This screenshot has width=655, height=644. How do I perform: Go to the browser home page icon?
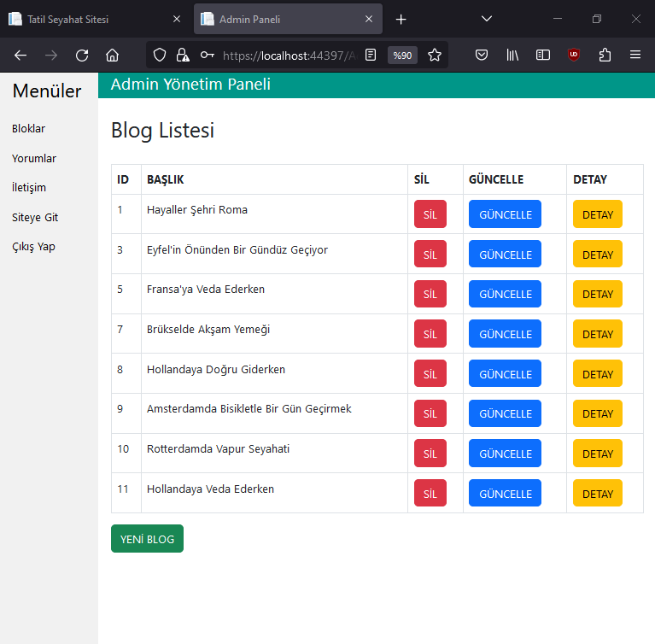pyautogui.click(x=112, y=56)
